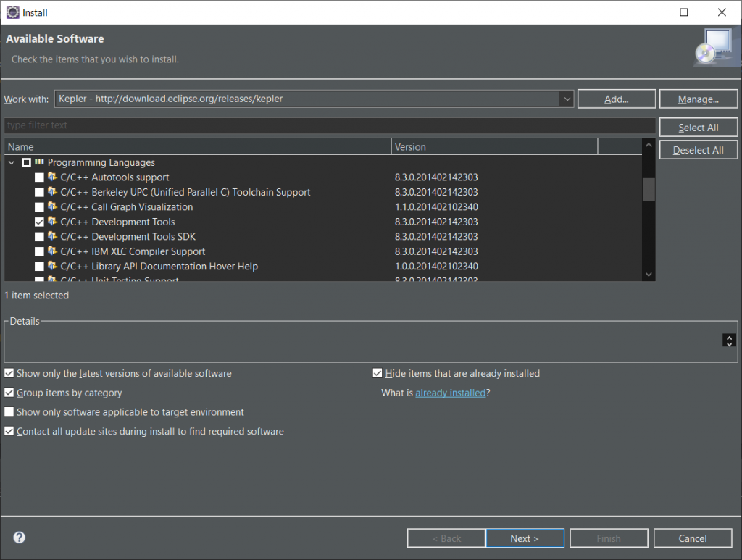Open the help question mark icon

(x=20, y=538)
